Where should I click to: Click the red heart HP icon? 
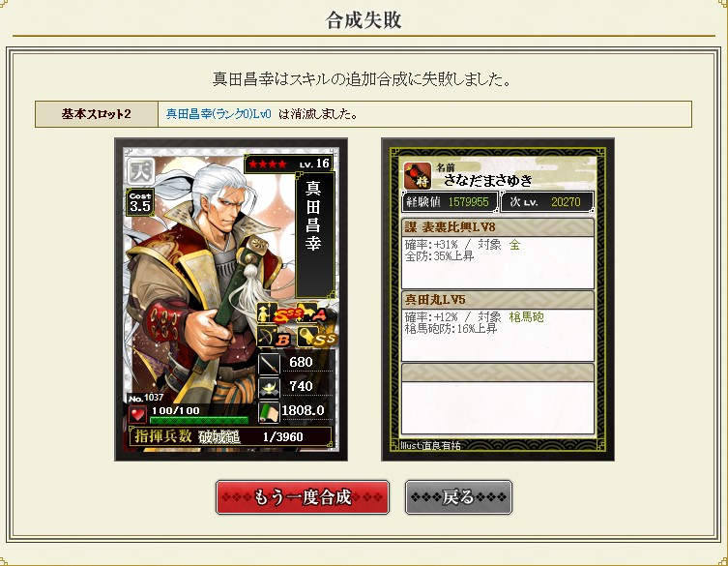137,413
